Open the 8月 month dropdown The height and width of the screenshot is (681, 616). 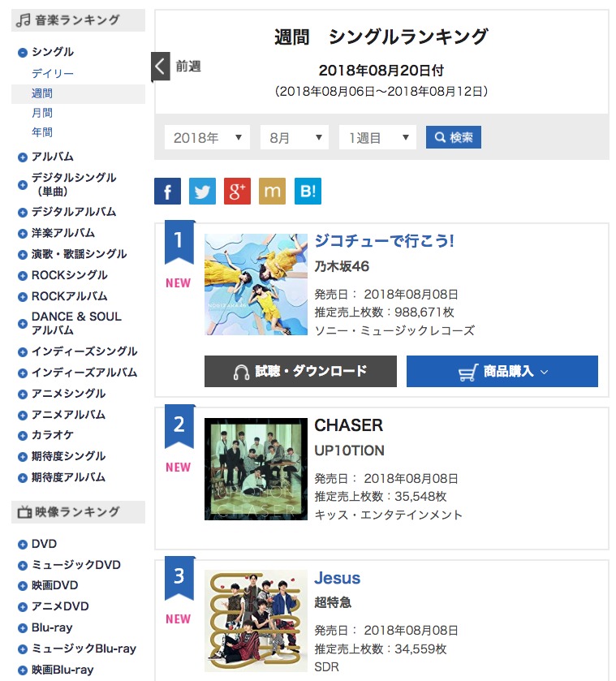coord(295,138)
